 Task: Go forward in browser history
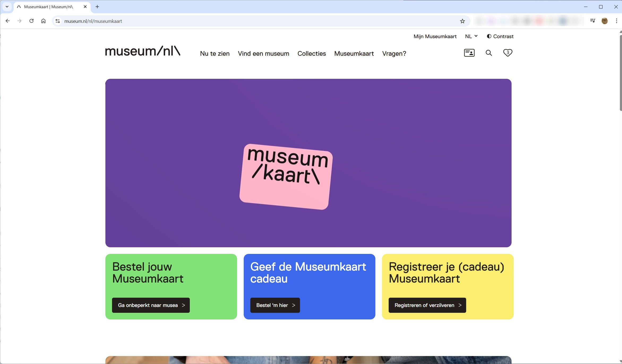[19, 21]
